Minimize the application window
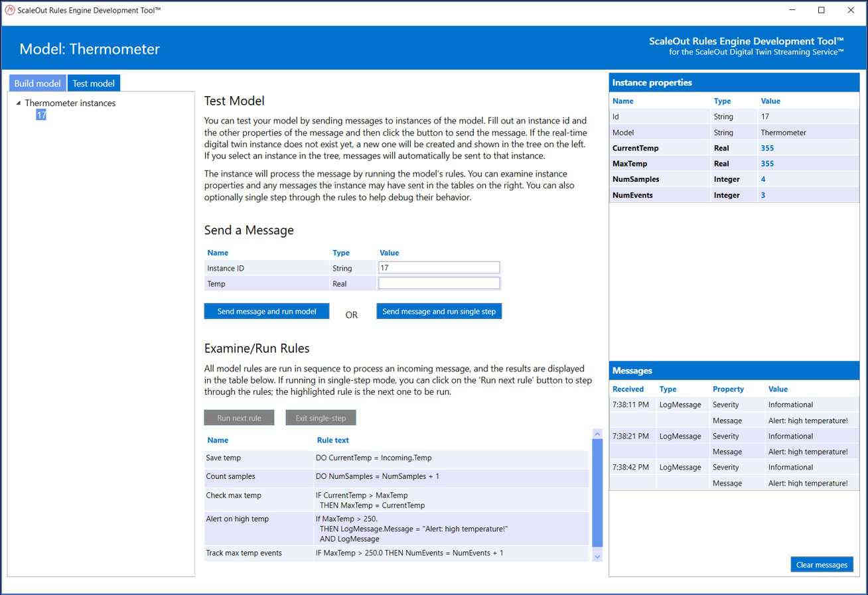Screen dimensions: 868x595 [x=792, y=10]
